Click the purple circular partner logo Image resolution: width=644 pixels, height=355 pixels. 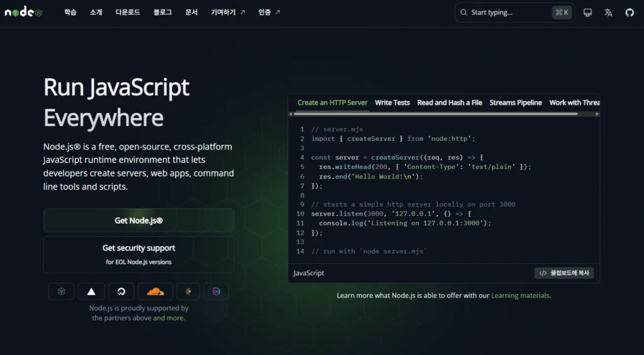coord(216,292)
